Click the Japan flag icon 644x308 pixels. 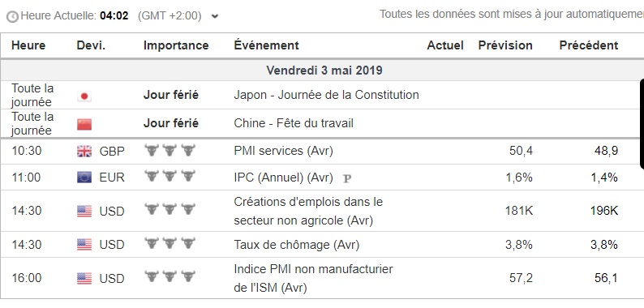click(84, 96)
